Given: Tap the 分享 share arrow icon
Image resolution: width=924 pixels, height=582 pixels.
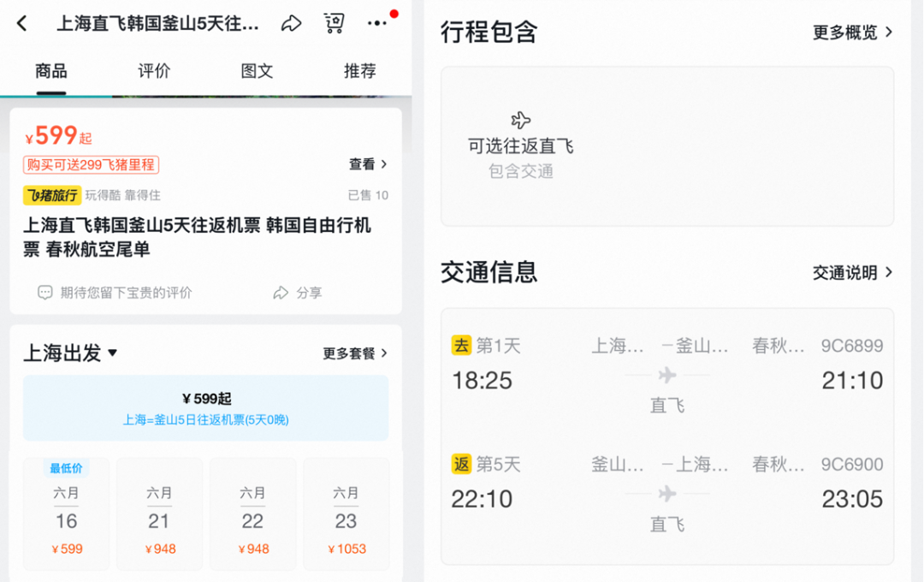Looking at the screenshot, I should point(281,292).
